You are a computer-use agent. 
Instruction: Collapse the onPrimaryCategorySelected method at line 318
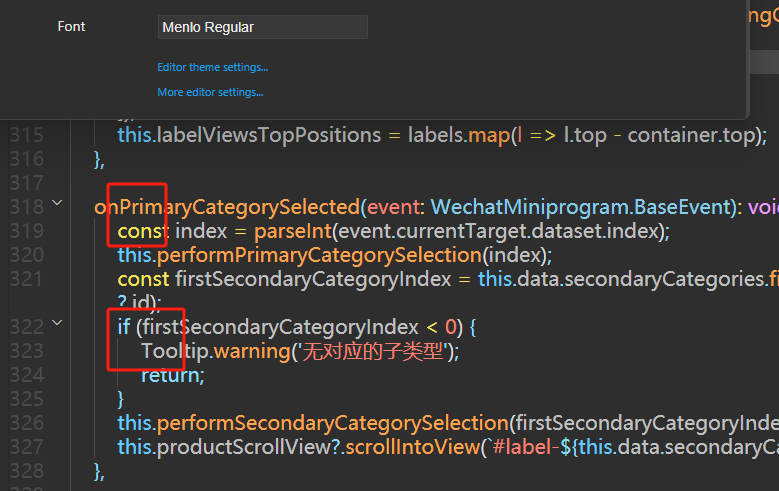[57, 204]
